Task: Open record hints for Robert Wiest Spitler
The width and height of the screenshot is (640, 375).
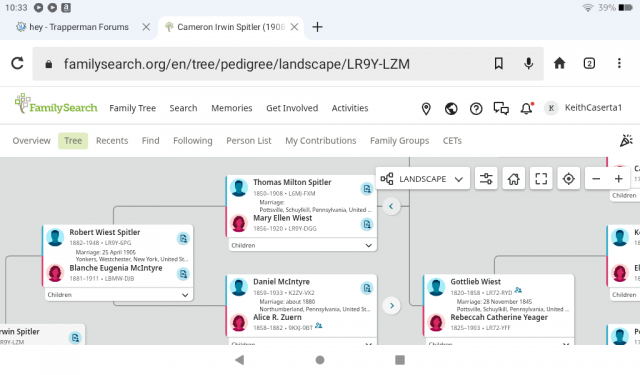Action: 183,238
